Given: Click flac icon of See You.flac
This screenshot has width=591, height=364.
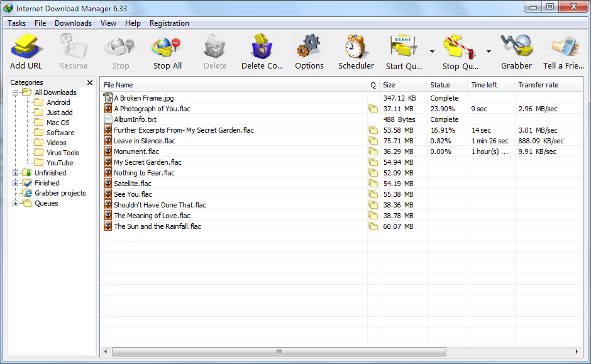Looking at the screenshot, I should (108, 194).
